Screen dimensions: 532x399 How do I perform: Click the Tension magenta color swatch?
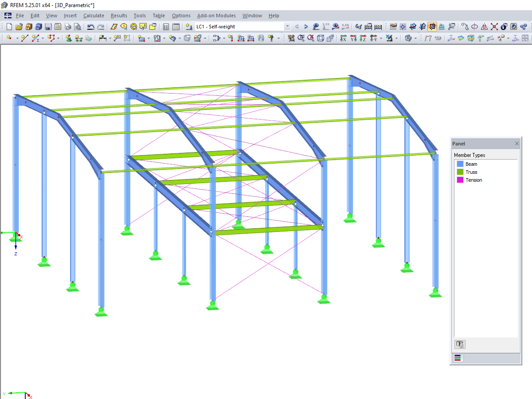(x=460, y=180)
